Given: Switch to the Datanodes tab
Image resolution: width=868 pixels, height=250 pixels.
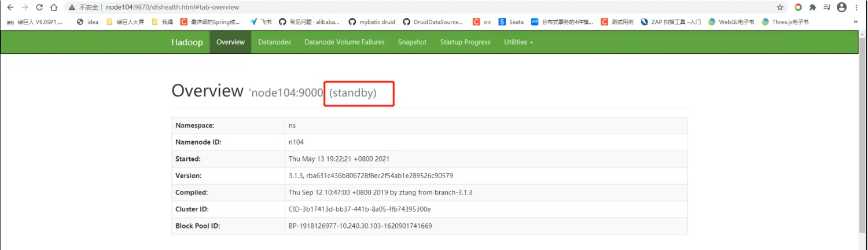Looking at the screenshot, I should point(274,42).
